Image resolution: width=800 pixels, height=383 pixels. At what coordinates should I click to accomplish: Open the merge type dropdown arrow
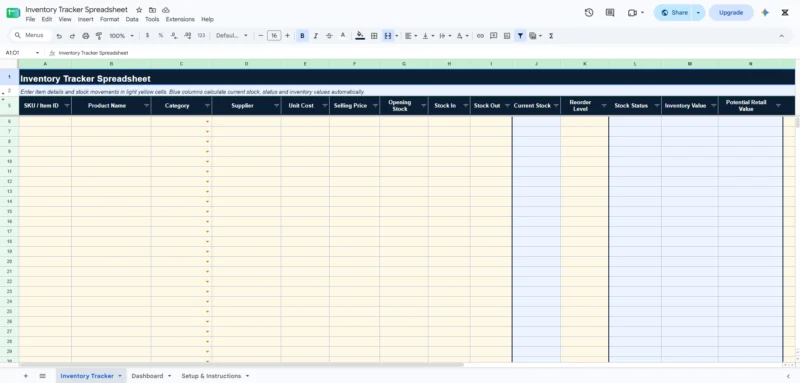click(396, 36)
